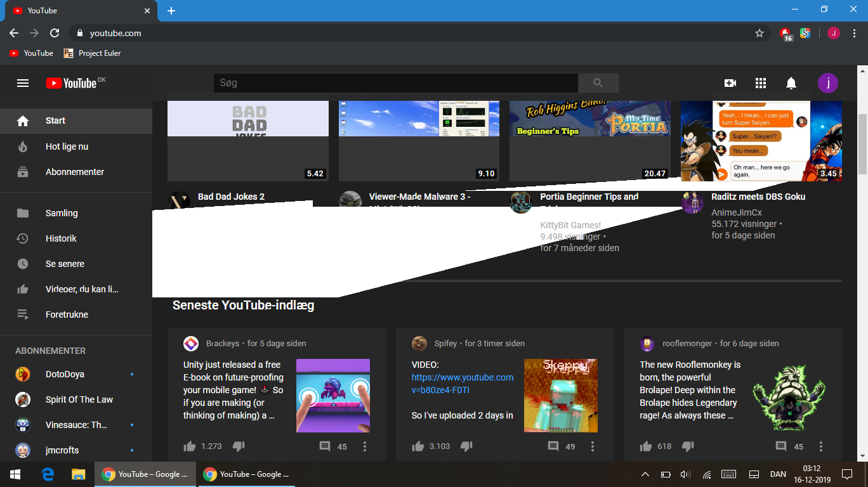Open DotoDoya subscription channel
The image size is (868, 487).
pos(76,374)
